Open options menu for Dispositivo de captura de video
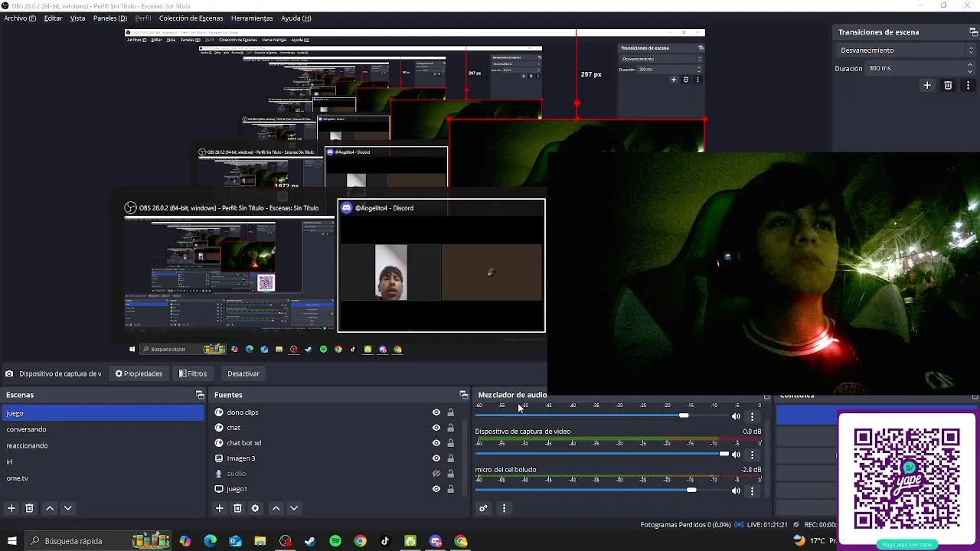Viewport: 980px width, 551px height. click(x=752, y=455)
